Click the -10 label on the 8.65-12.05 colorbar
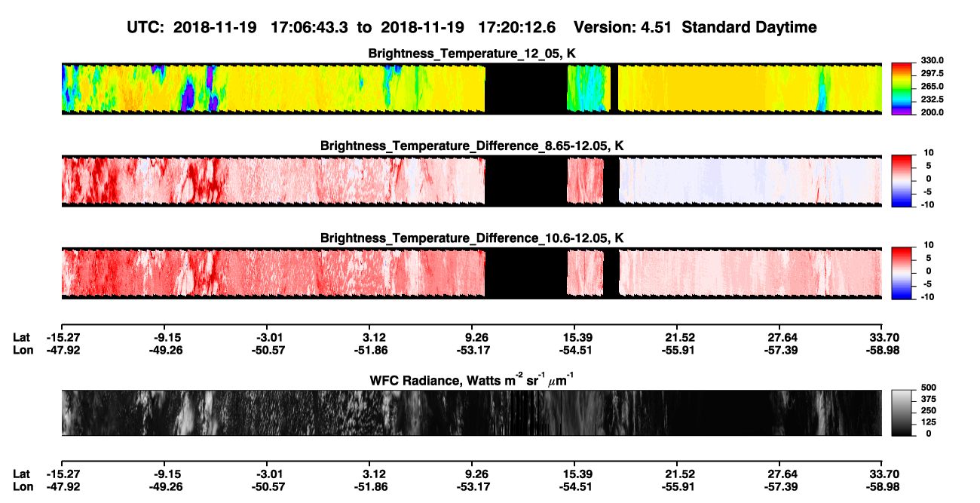 [x=926, y=204]
